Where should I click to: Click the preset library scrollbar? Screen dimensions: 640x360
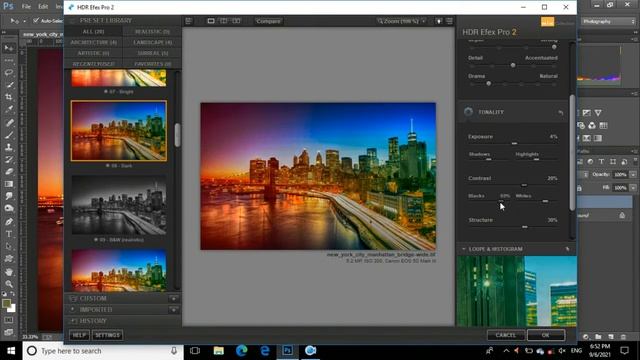point(177,135)
